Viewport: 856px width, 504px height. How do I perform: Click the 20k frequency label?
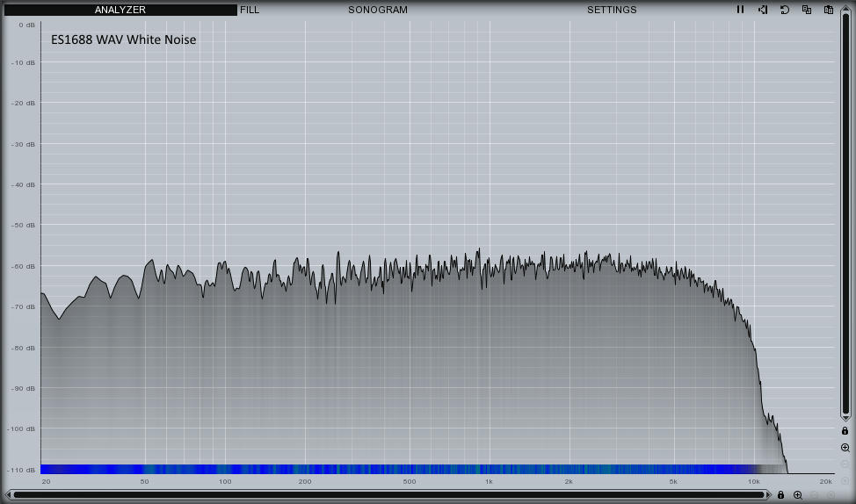826,482
